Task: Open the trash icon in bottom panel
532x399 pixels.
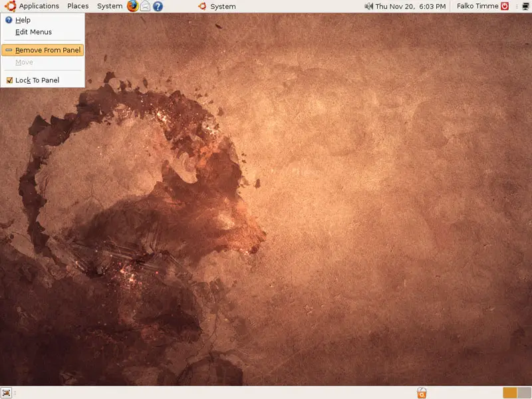Action: 422,393
